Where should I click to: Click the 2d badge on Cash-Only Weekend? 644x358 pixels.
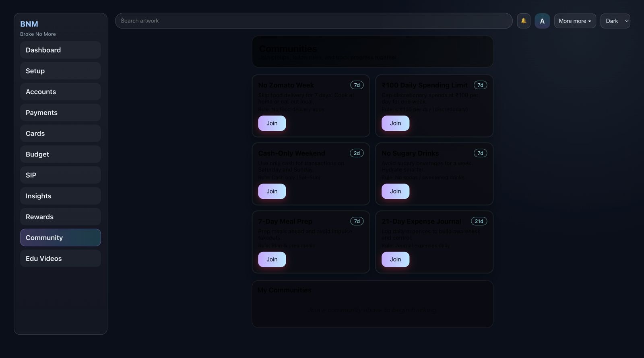click(357, 153)
